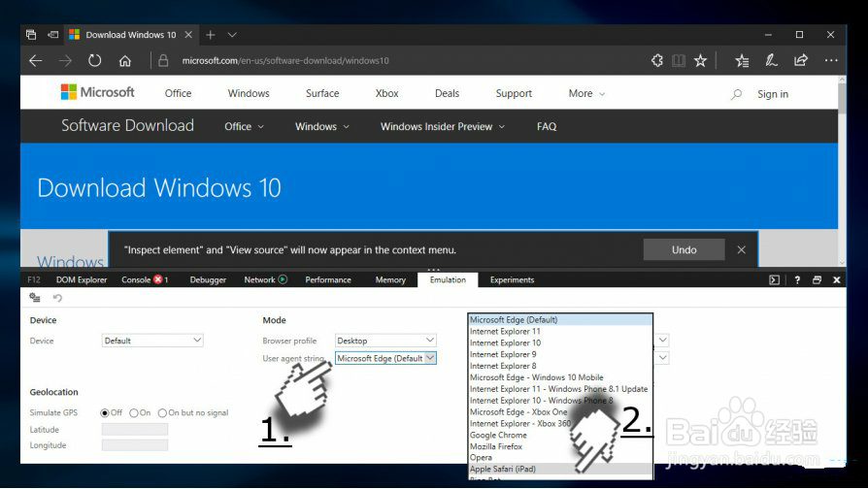Viewport: 868px width, 489px height.
Task: Click persist emulation settings icon
Action: [x=35, y=298]
